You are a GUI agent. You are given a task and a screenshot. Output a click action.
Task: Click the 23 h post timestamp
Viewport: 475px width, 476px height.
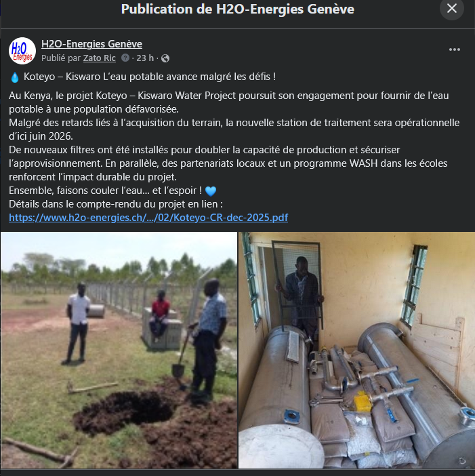145,58
